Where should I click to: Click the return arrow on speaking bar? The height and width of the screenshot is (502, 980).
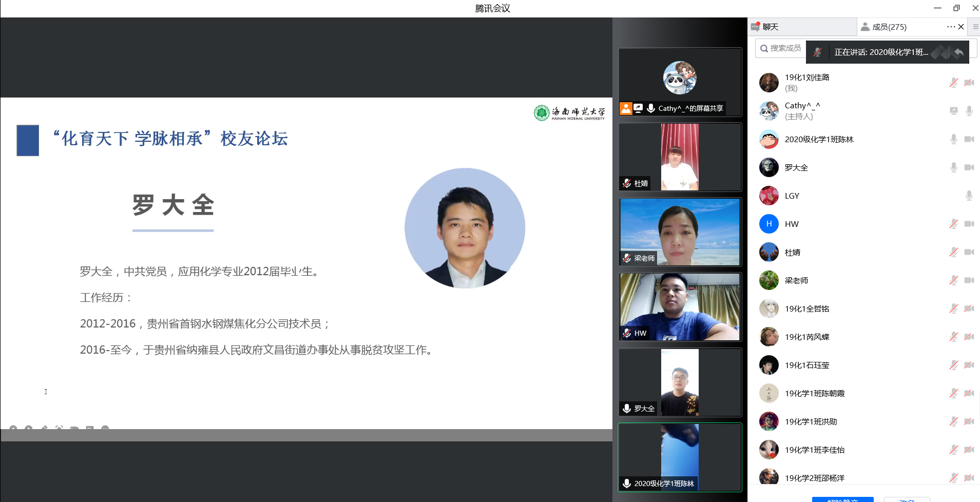[x=958, y=52]
